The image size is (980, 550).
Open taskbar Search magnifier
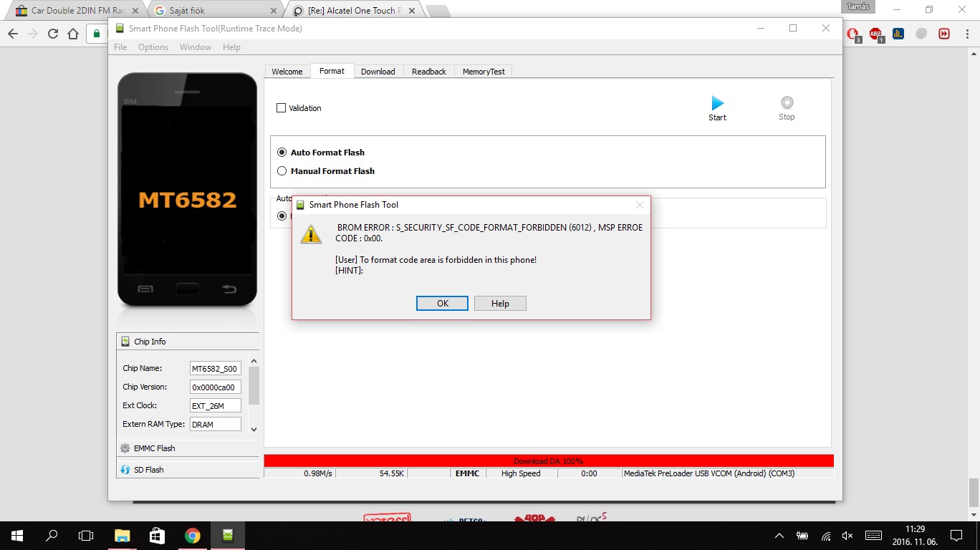point(52,535)
